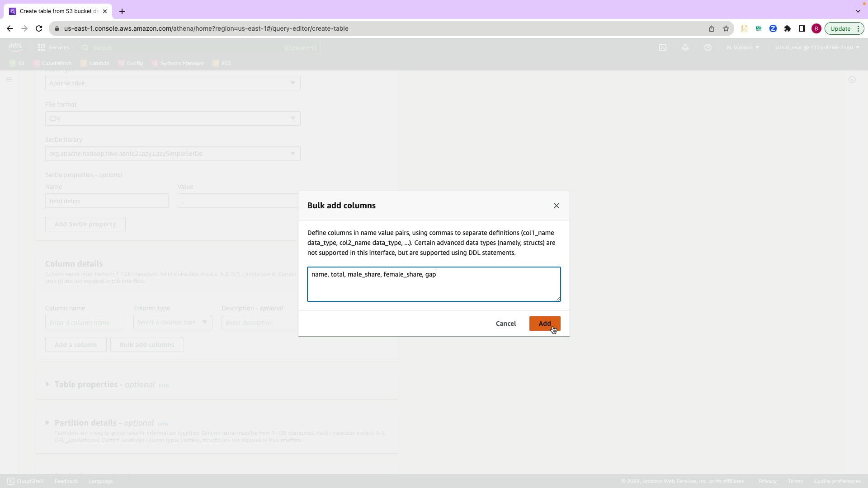Open browser extensions puzzle icon
Image resolution: width=868 pixels, height=488 pixels.
pyautogui.click(x=787, y=28)
